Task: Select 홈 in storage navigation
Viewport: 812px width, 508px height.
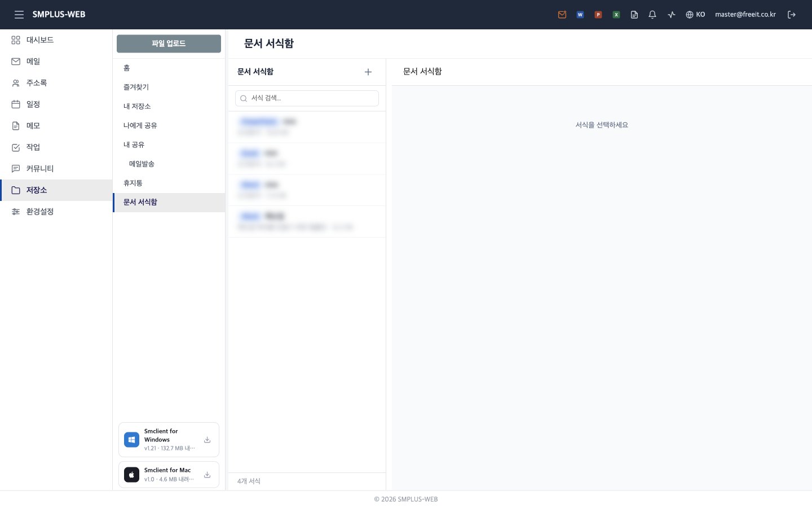Action: (169, 68)
